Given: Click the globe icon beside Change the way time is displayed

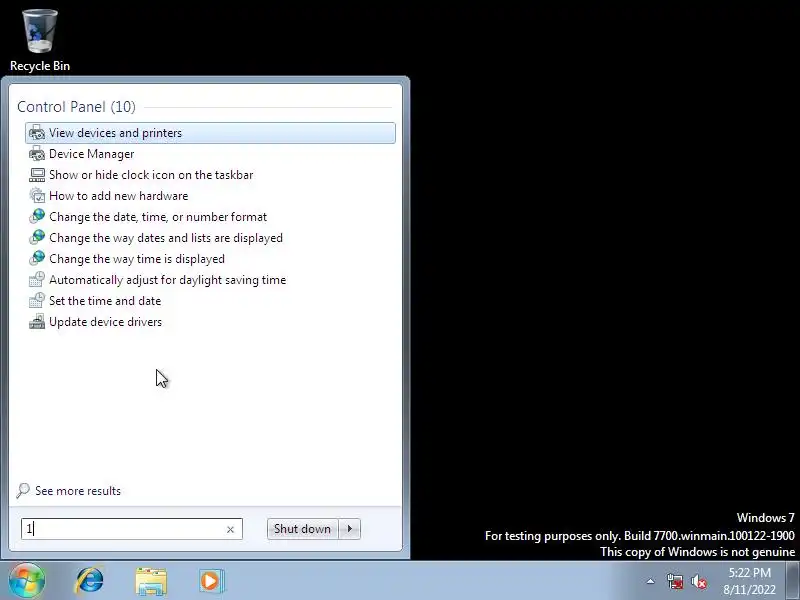Looking at the screenshot, I should click(37, 259).
